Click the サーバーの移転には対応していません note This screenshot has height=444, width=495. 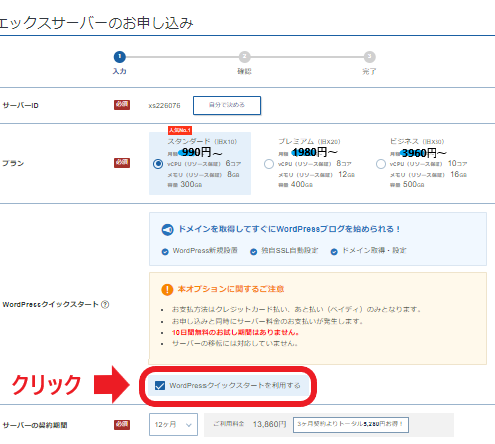pos(235,343)
